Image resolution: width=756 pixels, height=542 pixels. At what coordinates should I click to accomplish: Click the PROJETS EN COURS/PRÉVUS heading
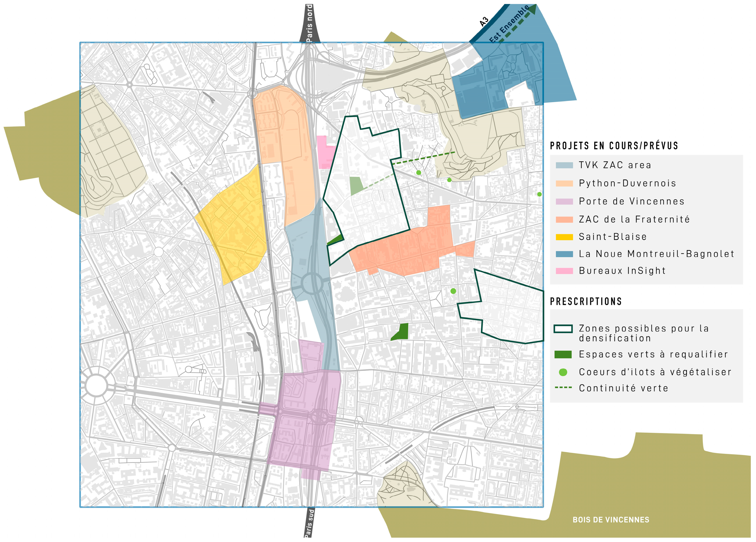coord(614,146)
